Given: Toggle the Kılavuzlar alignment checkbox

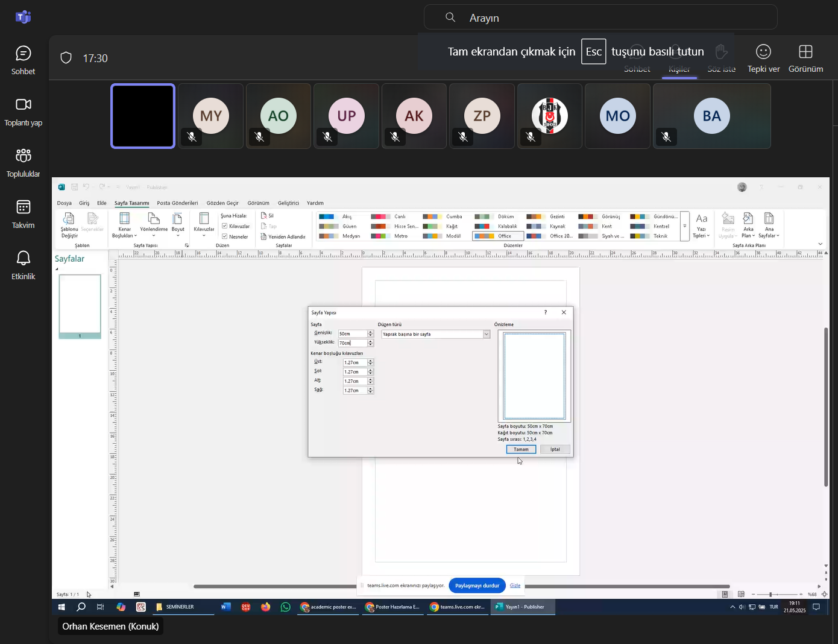Looking at the screenshot, I should pos(225,226).
